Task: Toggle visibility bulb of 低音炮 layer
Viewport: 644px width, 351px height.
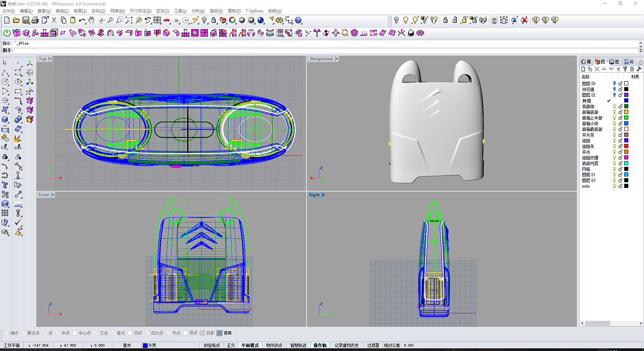Action: [614, 106]
